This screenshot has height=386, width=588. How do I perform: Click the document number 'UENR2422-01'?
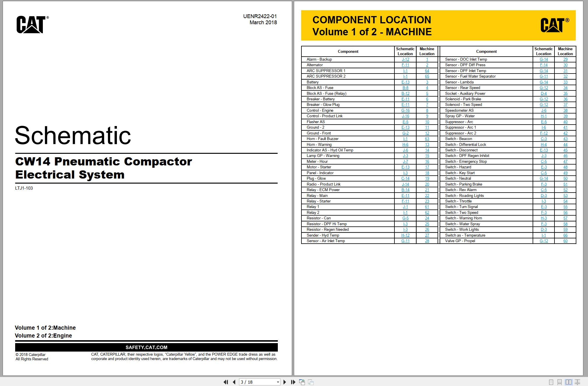point(260,16)
